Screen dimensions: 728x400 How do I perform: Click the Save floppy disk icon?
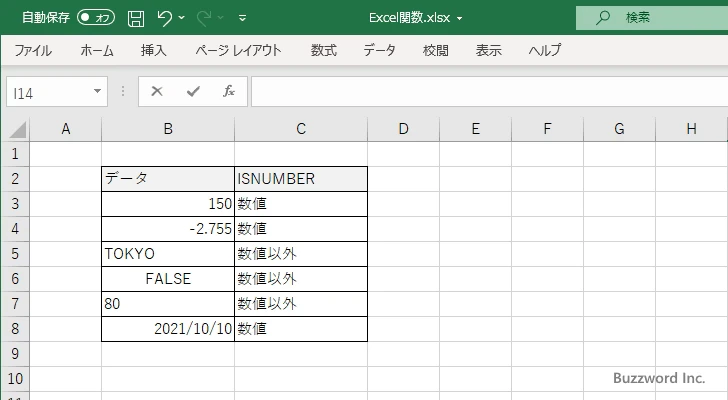(x=136, y=18)
